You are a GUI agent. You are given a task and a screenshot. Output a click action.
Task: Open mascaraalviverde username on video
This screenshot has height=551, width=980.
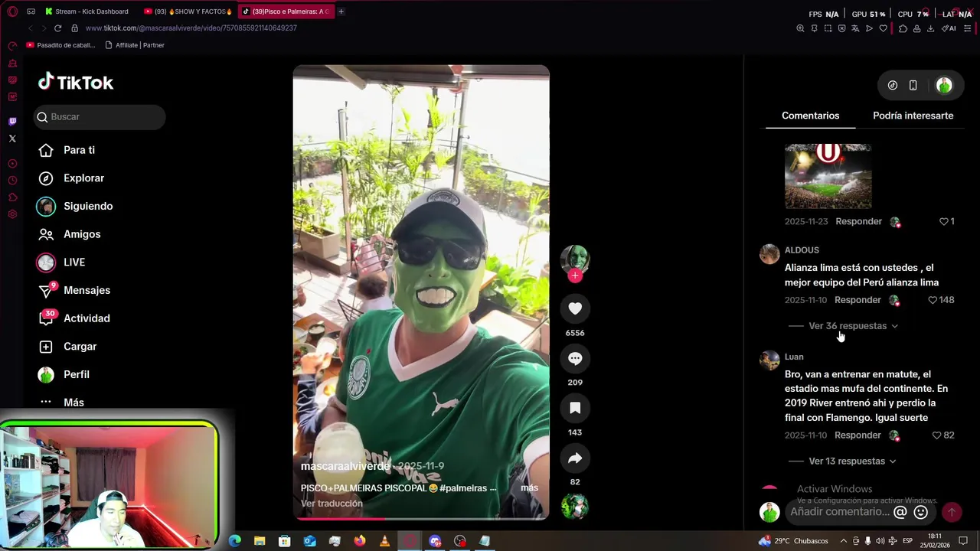[345, 466]
